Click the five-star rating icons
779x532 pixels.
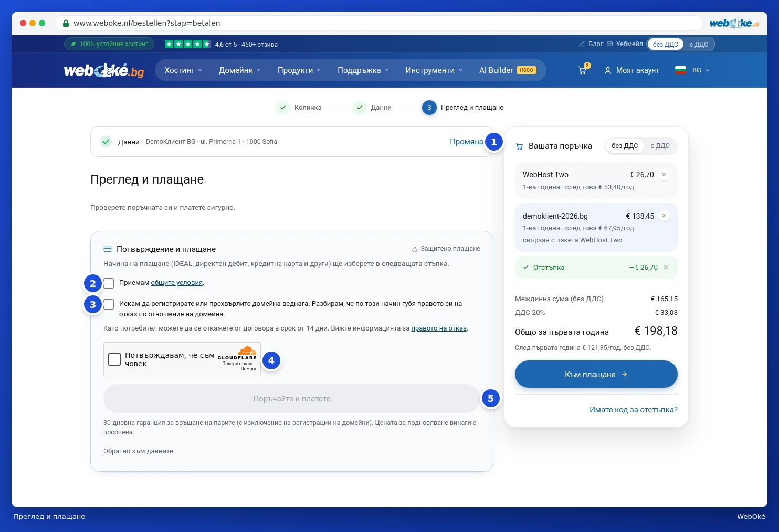point(187,44)
